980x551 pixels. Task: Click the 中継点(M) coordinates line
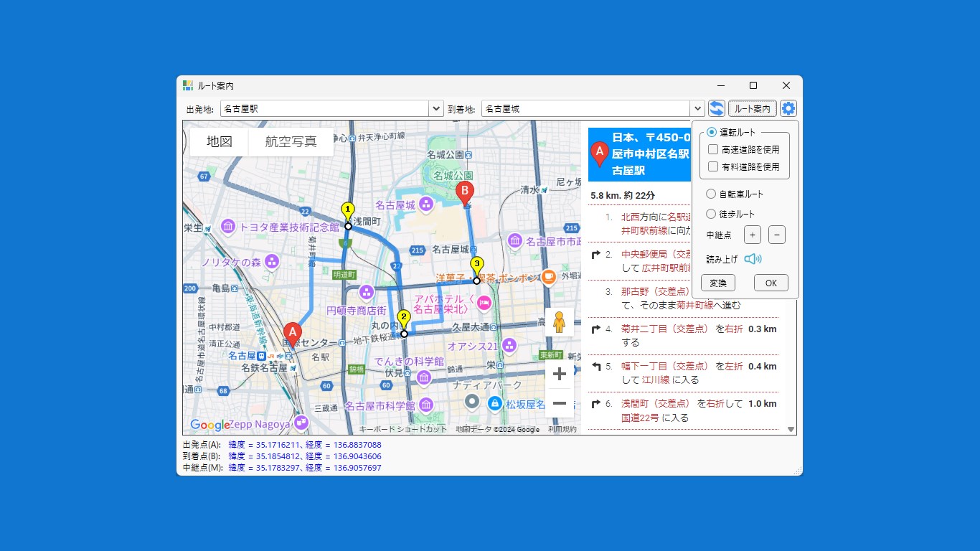pyautogui.click(x=282, y=468)
